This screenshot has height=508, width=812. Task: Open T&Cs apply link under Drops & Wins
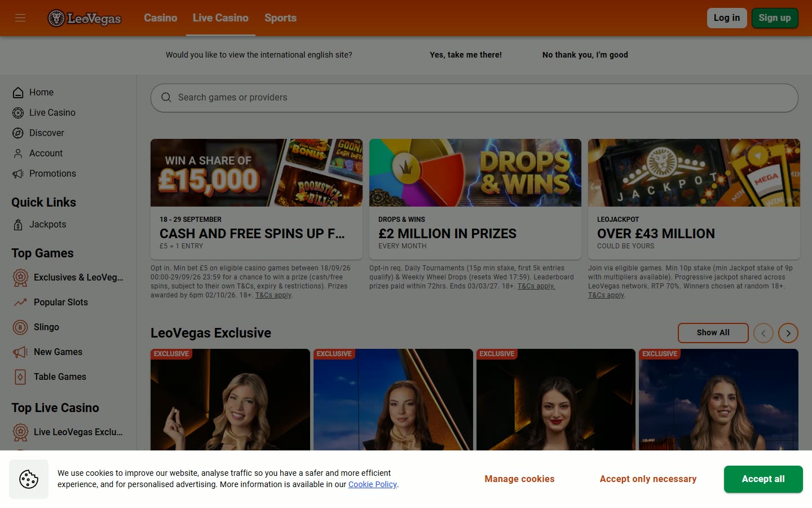point(536,286)
